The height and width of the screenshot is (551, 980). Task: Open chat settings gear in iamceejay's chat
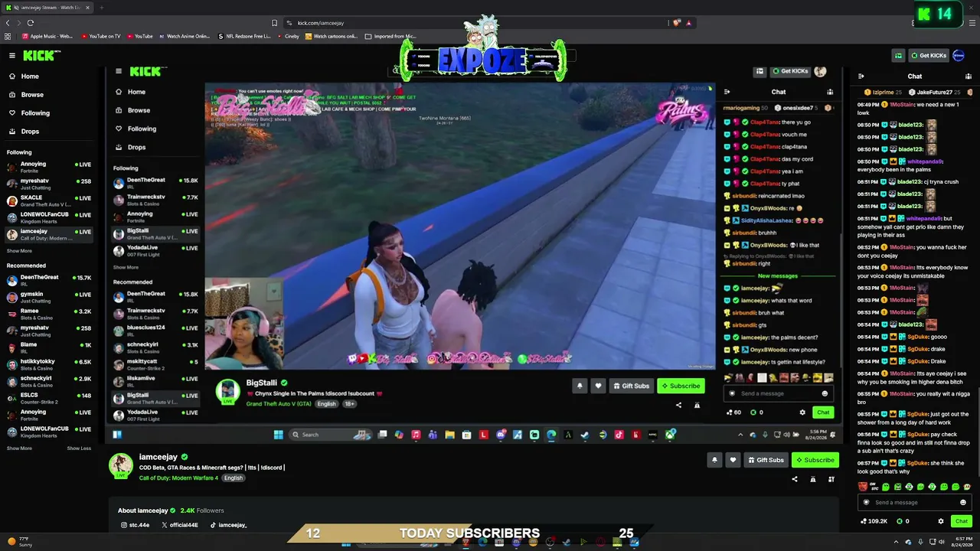pos(941,521)
